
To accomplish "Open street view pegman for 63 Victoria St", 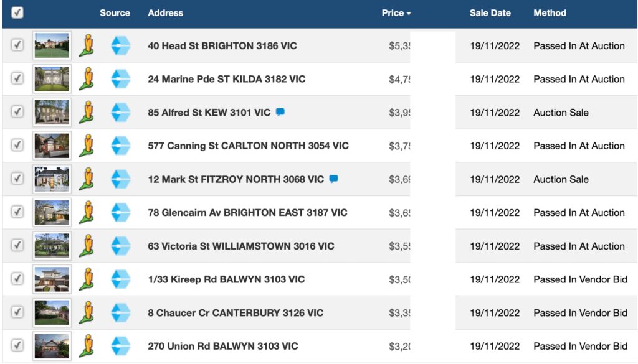I will 87,246.
